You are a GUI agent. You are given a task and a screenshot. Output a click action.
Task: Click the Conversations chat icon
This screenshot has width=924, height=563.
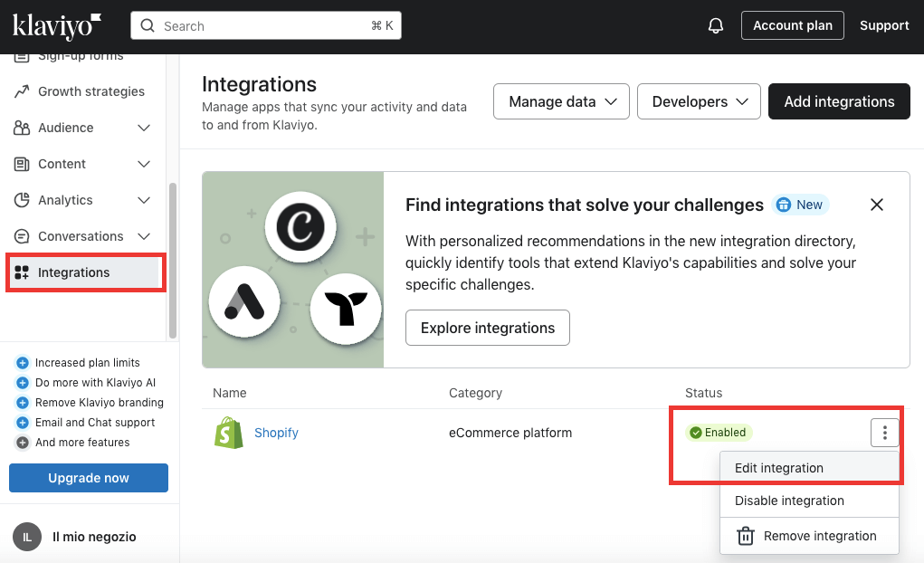(22, 236)
